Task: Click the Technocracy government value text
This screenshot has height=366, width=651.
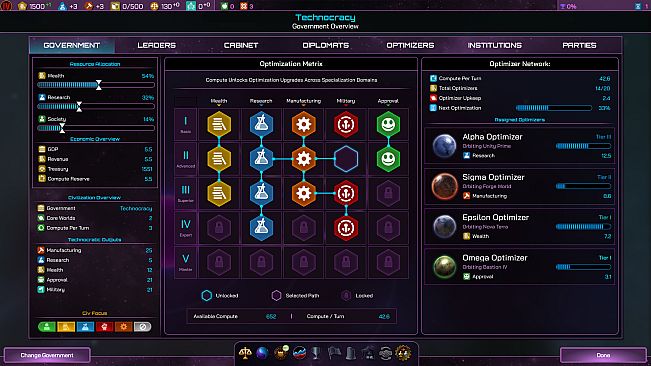Action: pyautogui.click(x=136, y=208)
